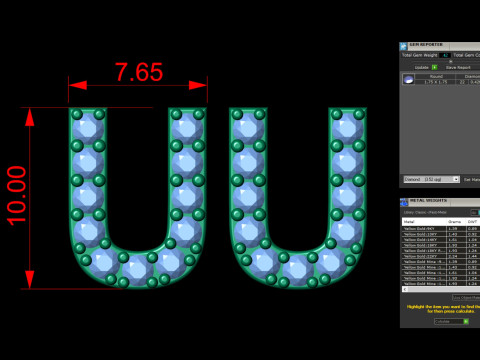The width and height of the screenshot is (480, 360).
Task: Click the 7.65 width dimension text
Action: pos(139,72)
